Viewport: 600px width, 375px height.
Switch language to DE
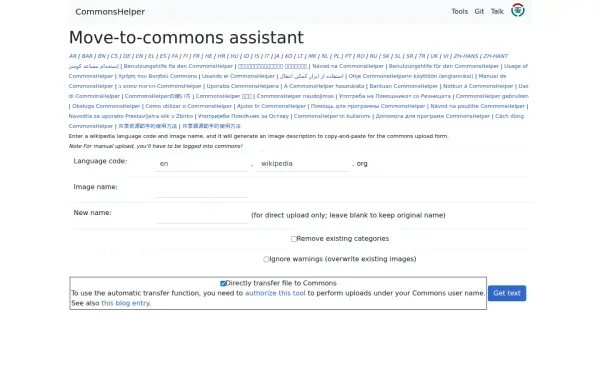(x=127, y=56)
